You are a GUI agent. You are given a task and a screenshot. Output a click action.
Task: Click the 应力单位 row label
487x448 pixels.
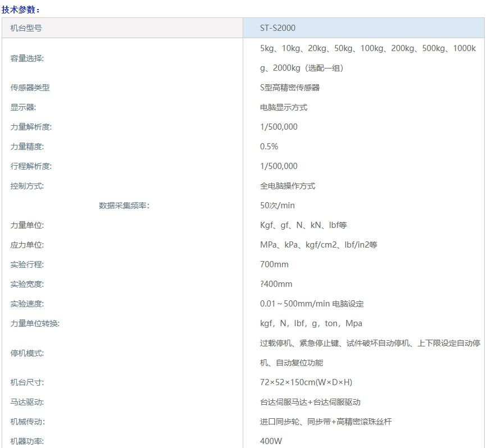(x=27, y=245)
